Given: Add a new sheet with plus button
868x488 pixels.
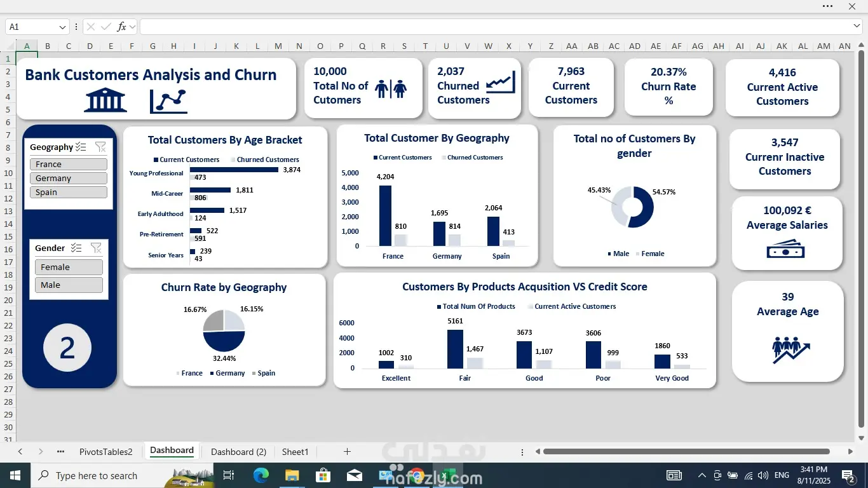Looking at the screenshot, I should [347, 452].
